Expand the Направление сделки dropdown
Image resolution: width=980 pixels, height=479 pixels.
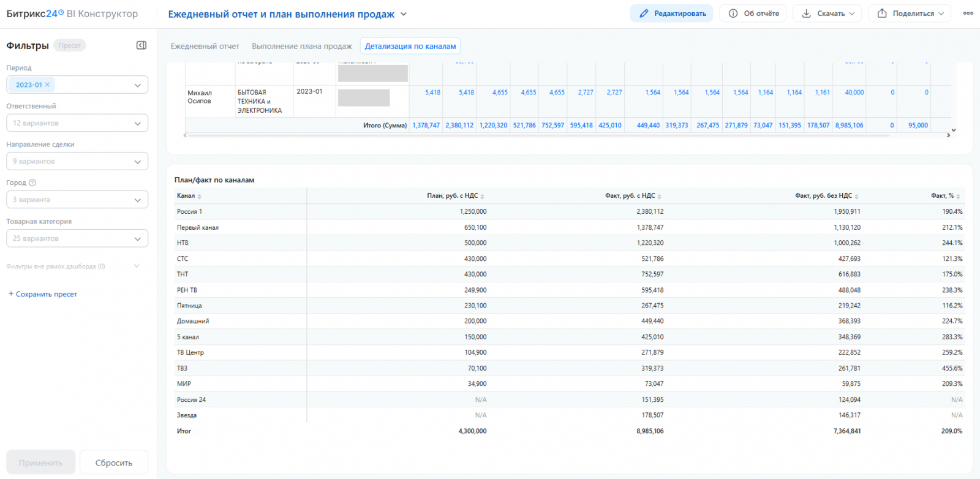[x=77, y=161]
